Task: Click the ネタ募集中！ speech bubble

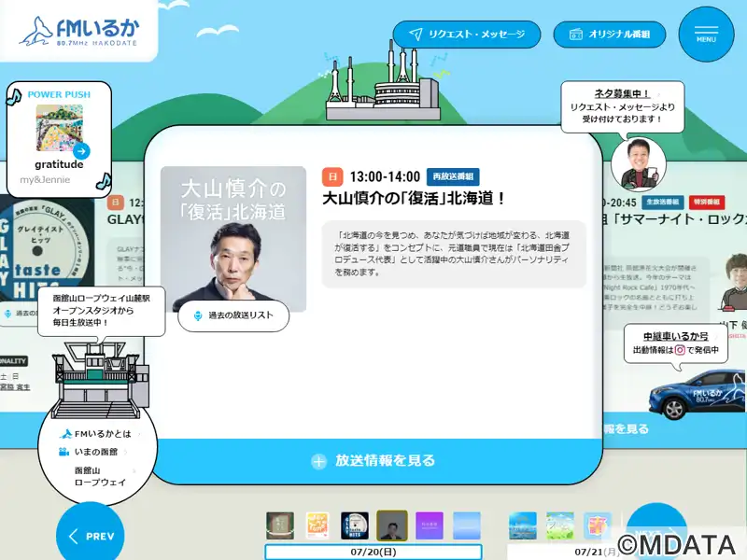Action: click(x=622, y=106)
